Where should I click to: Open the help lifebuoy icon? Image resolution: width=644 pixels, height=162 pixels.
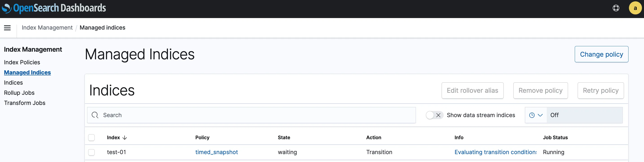click(x=616, y=8)
